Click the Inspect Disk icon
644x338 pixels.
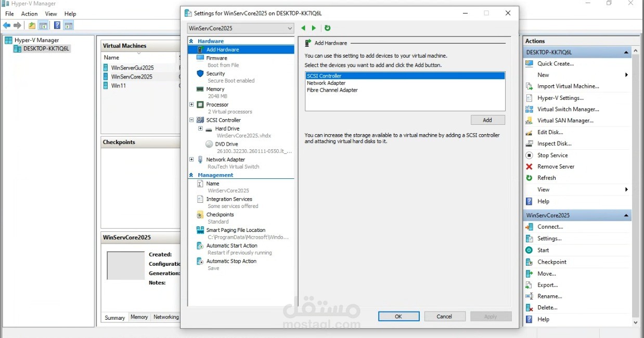529,144
